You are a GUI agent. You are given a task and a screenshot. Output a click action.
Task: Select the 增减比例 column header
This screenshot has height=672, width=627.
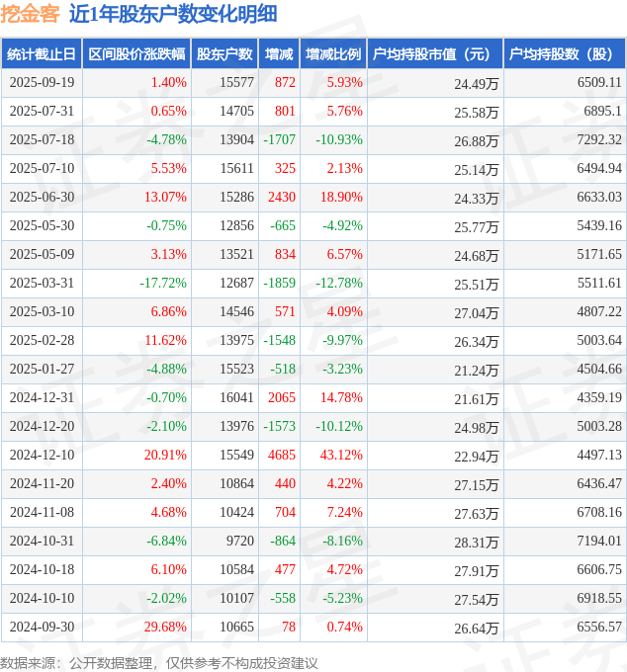[333, 54]
